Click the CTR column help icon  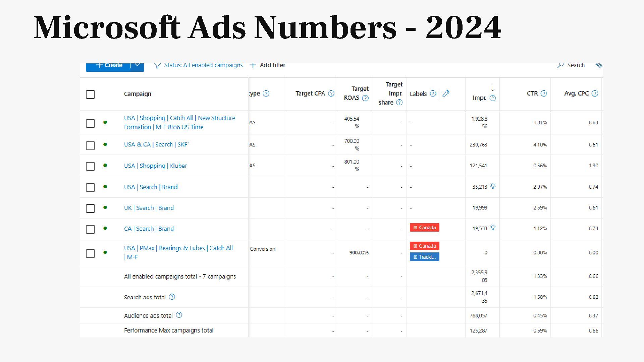pyautogui.click(x=544, y=94)
